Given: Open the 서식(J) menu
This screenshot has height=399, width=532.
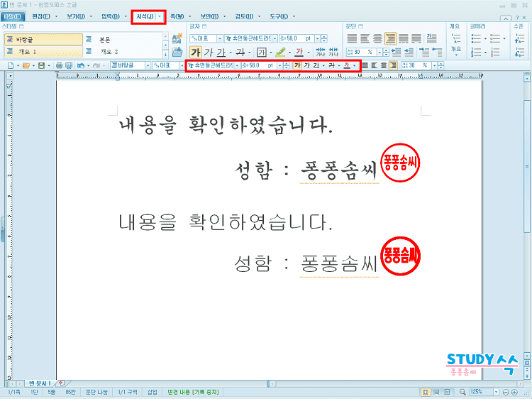Looking at the screenshot, I should click(145, 16).
